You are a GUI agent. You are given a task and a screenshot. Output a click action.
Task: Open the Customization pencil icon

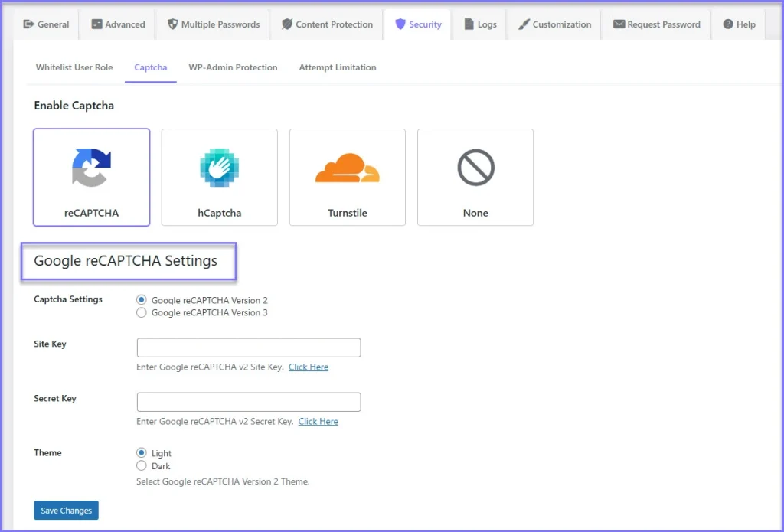coord(525,24)
